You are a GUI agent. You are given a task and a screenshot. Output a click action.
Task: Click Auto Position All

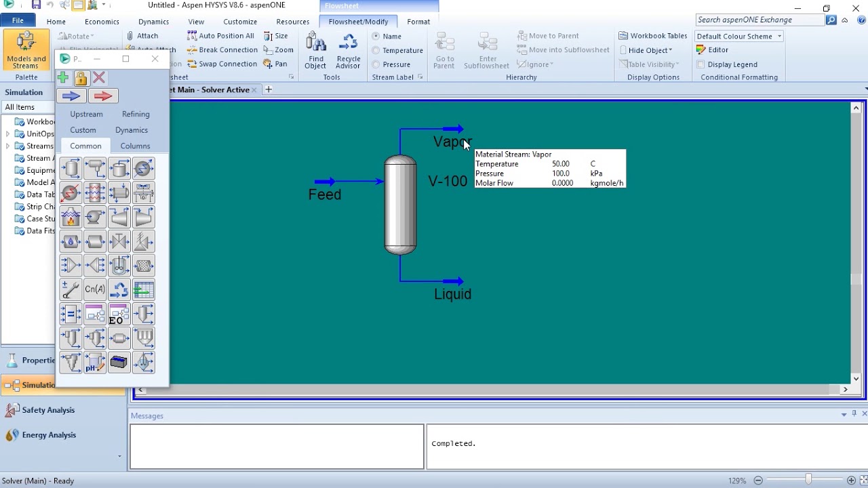(x=221, y=36)
